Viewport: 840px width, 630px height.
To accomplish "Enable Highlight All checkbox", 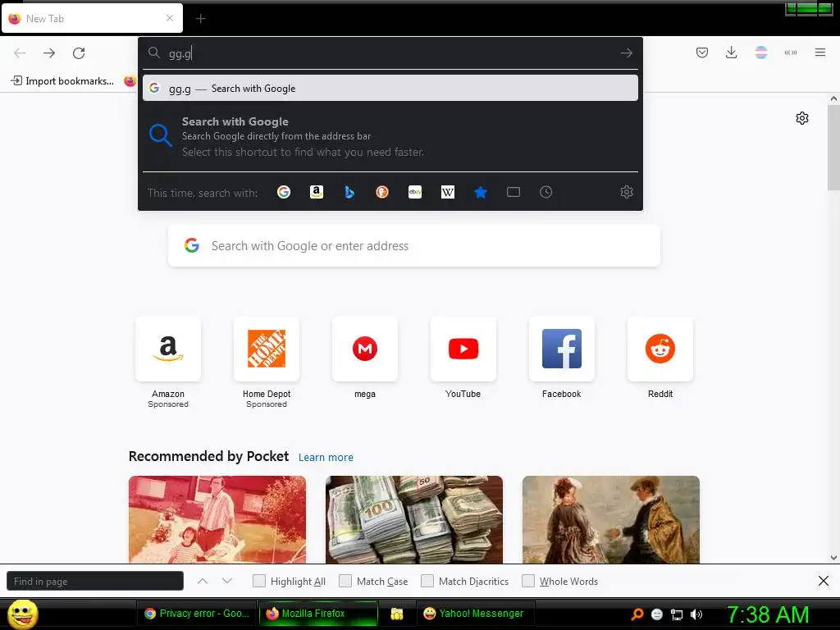I will click(259, 582).
